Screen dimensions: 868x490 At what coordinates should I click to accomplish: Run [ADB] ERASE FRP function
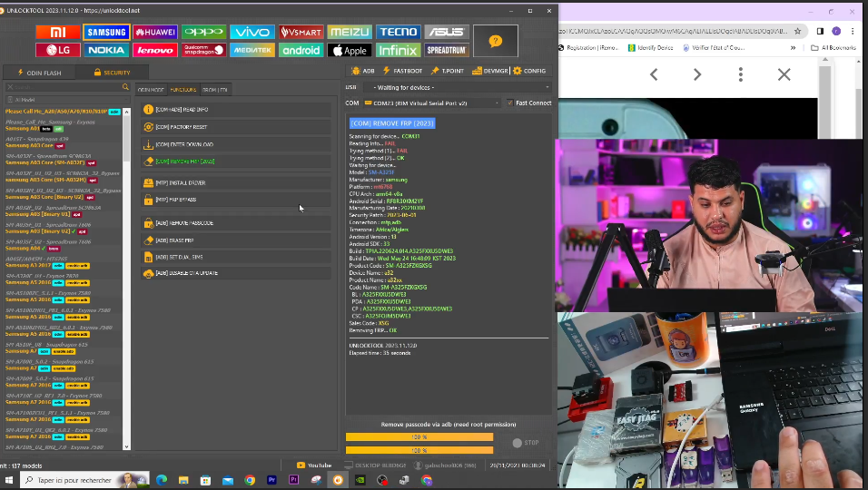236,240
